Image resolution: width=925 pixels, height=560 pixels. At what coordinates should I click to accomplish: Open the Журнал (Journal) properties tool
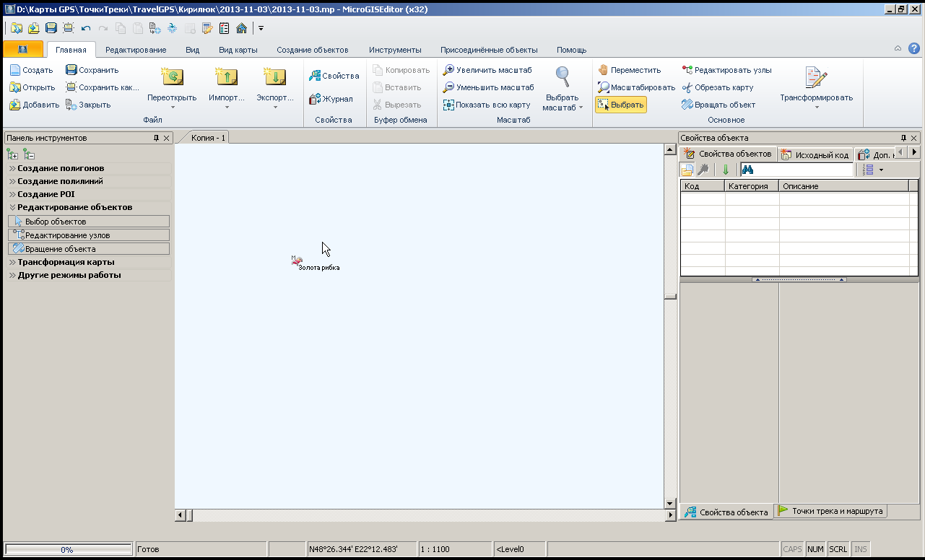331,99
